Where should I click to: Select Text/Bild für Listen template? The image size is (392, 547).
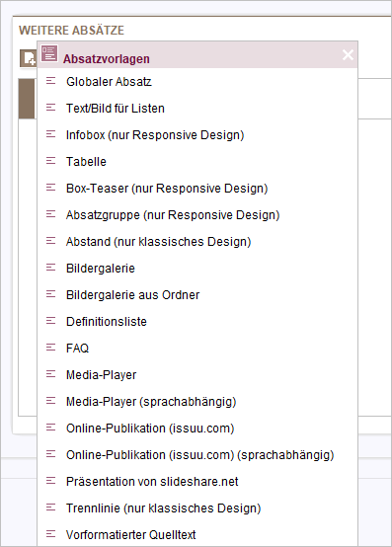pos(116,109)
